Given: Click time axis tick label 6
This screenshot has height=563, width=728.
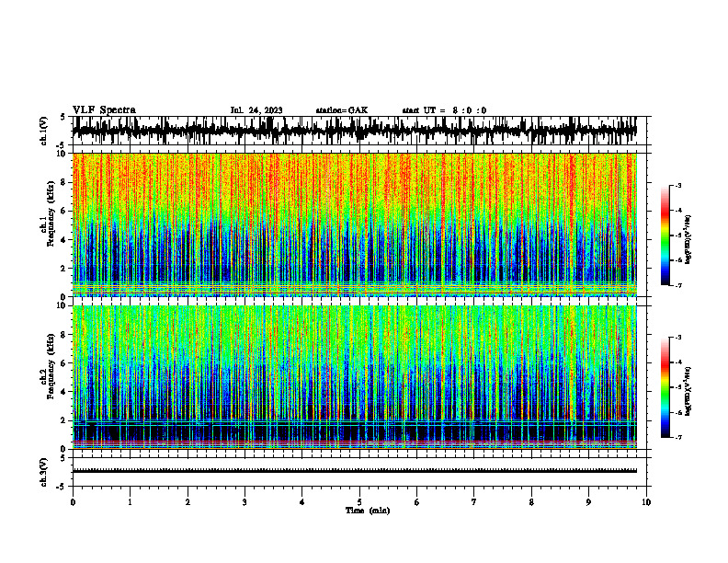Looking at the screenshot, I should click(x=417, y=502).
